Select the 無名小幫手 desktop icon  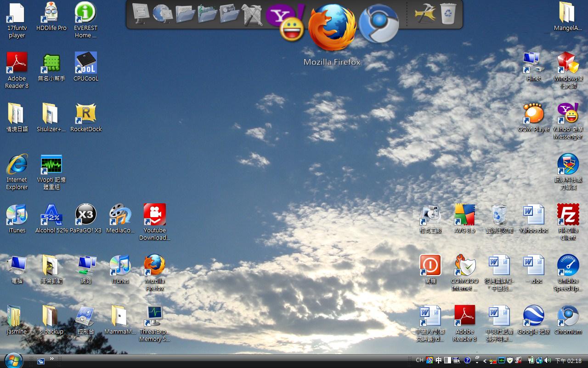pos(51,67)
